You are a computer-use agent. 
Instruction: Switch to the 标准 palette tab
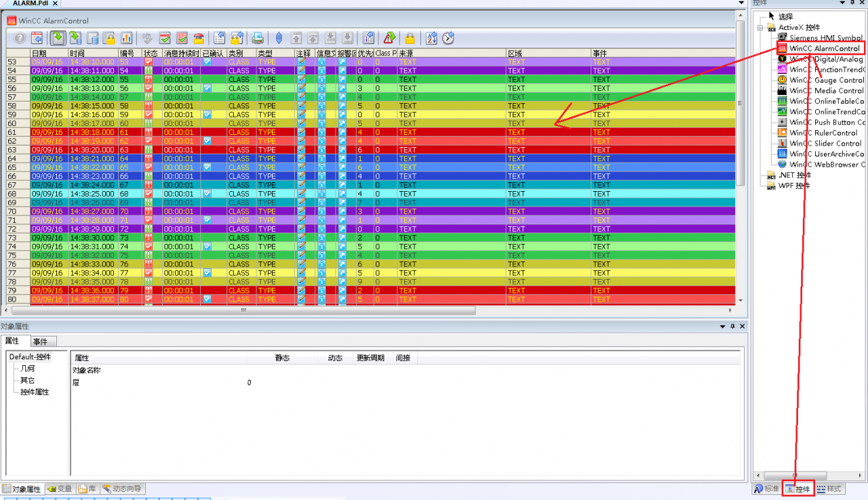pyautogui.click(x=767, y=489)
